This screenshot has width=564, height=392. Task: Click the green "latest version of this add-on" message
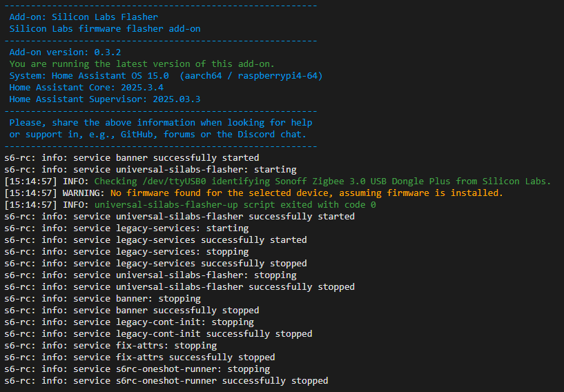click(142, 64)
